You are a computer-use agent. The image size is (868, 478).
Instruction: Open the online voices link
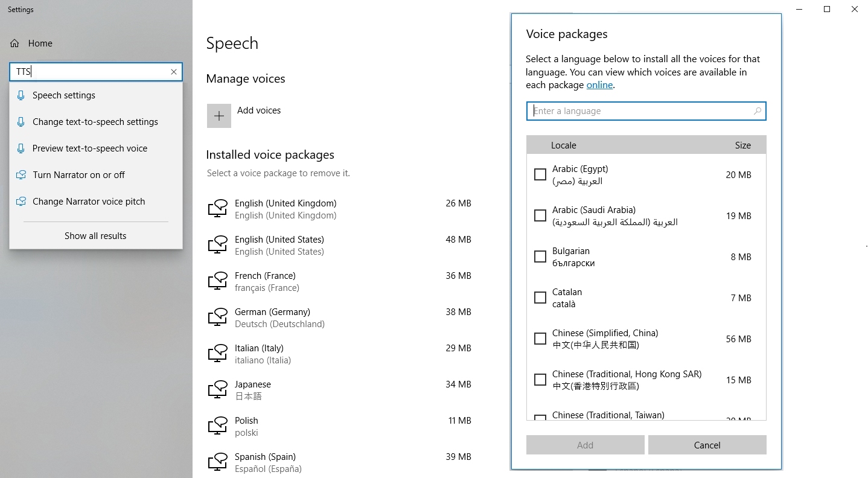point(599,85)
